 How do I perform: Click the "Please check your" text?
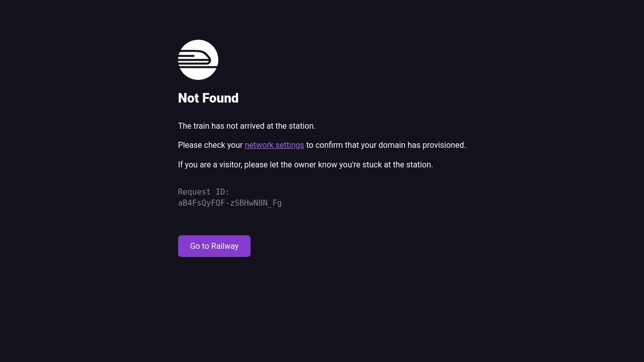click(x=210, y=145)
